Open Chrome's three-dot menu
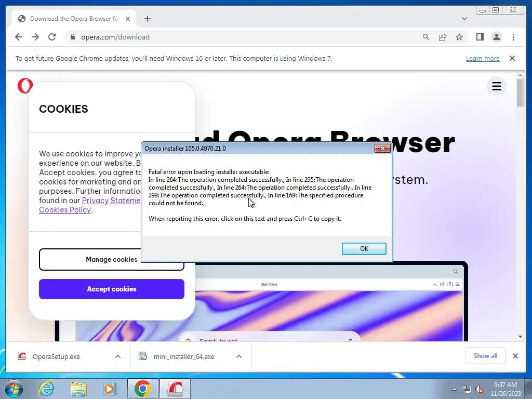The height and width of the screenshot is (399, 532). pos(513,37)
